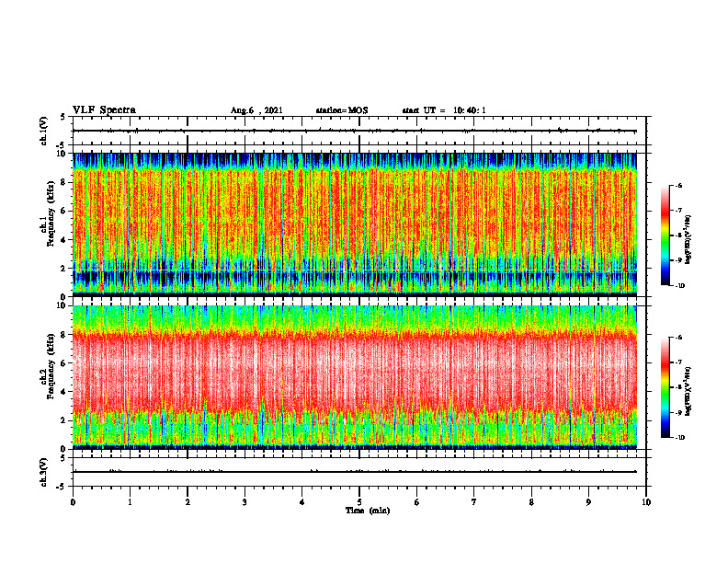The width and height of the screenshot is (728, 563).
Task: Click the time axis tick label "3"
Action: (245, 502)
